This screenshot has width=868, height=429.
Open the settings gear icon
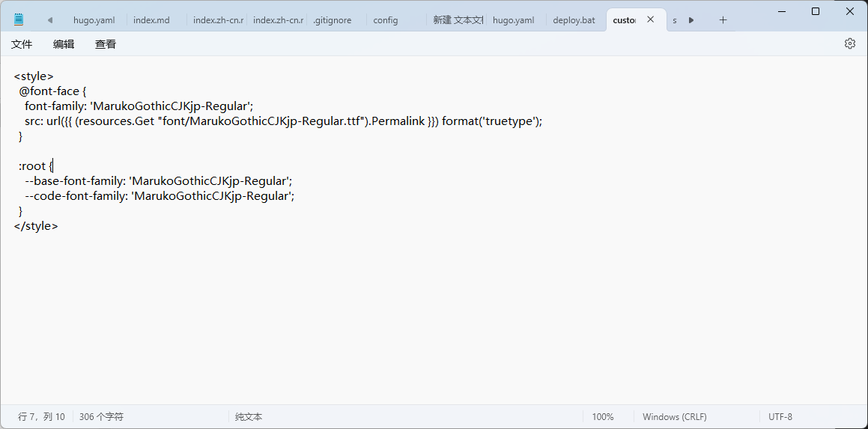tap(849, 43)
